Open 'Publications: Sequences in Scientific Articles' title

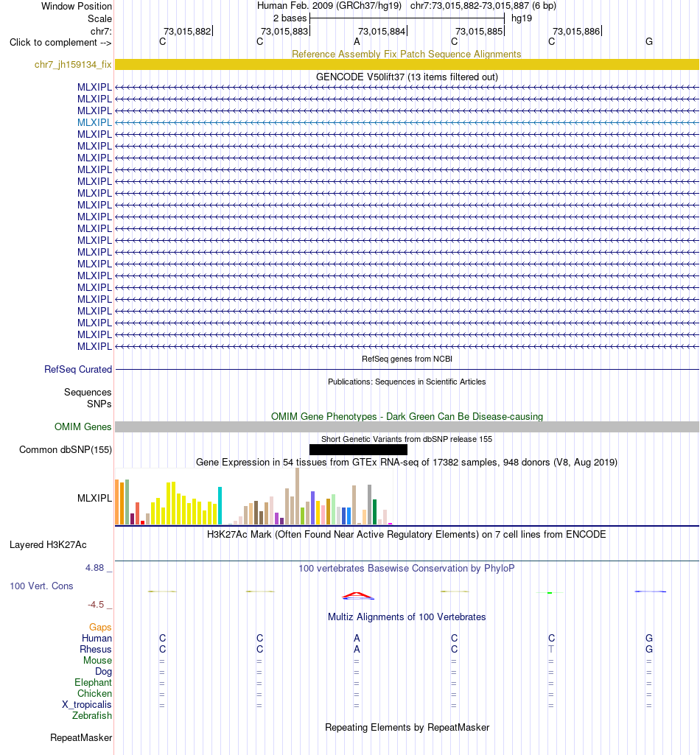pyautogui.click(x=407, y=382)
